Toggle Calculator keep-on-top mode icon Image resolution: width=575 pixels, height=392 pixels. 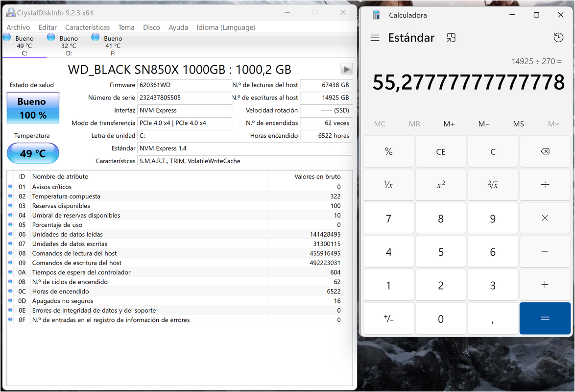(x=451, y=37)
